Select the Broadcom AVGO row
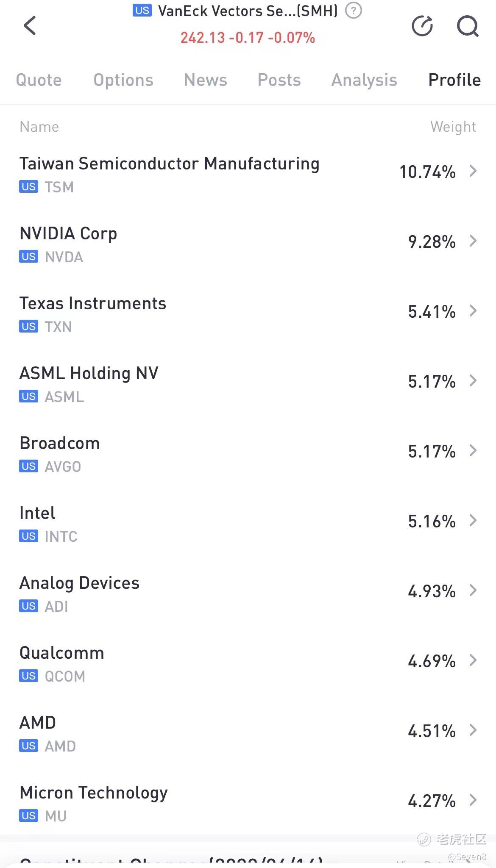The image size is (496, 868). tap(248, 454)
